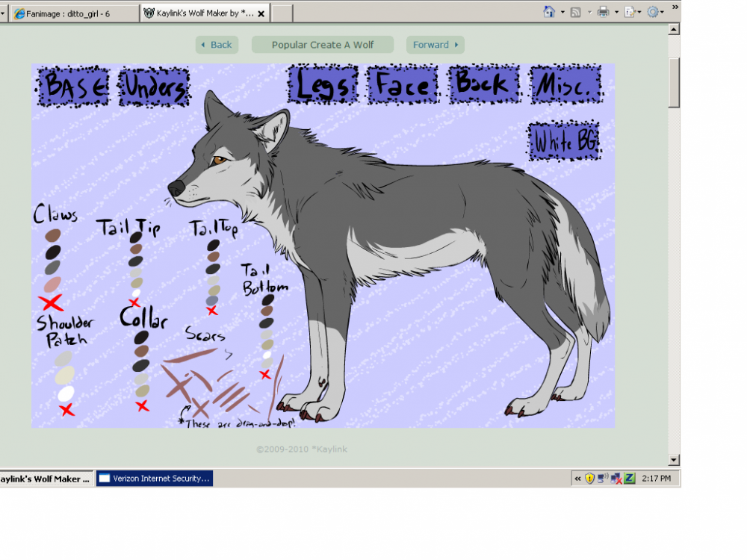Open dropdown arrow next to Page icon
The height and width of the screenshot is (560, 747).
pyautogui.click(x=639, y=13)
